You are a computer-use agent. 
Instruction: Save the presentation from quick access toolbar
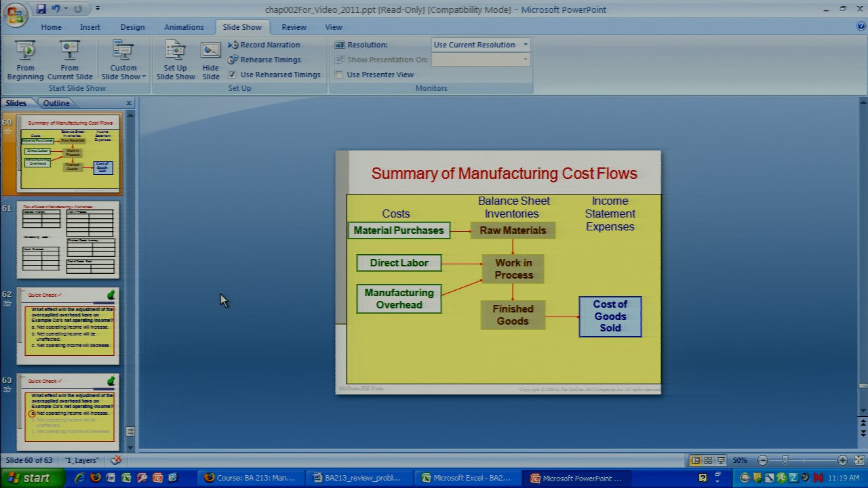41,9
